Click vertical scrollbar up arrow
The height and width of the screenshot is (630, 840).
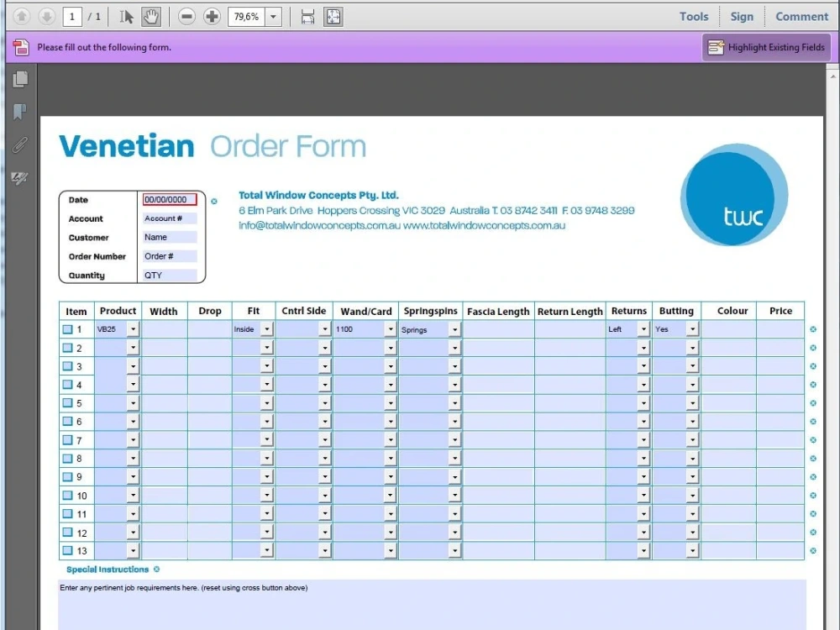pos(833,76)
